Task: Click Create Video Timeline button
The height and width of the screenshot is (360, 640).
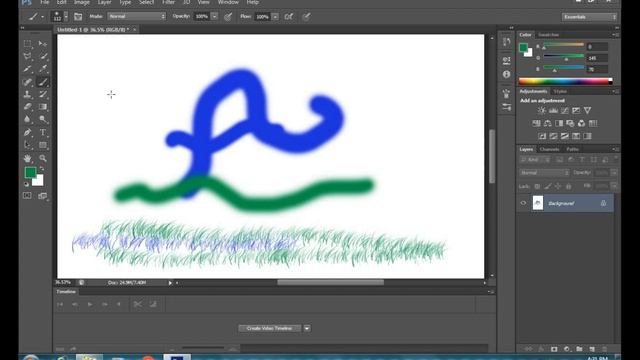Action: pos(269,328)
